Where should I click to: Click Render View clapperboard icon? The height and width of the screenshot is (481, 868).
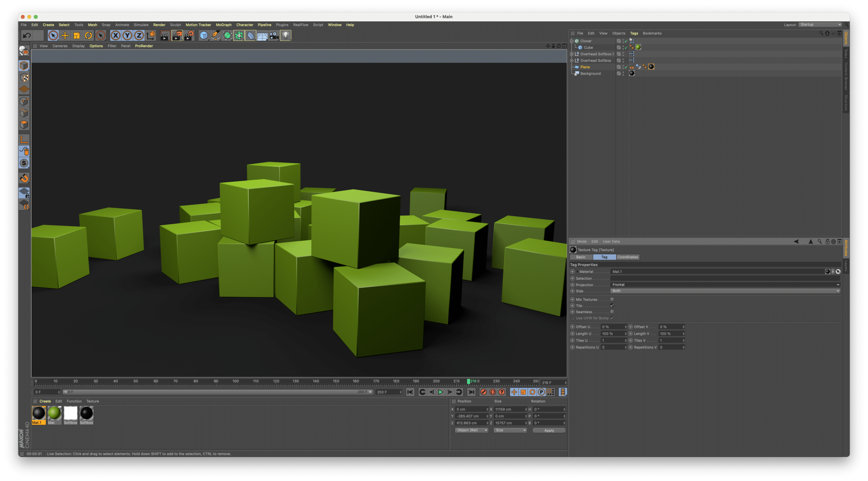[x=165, y=35]
